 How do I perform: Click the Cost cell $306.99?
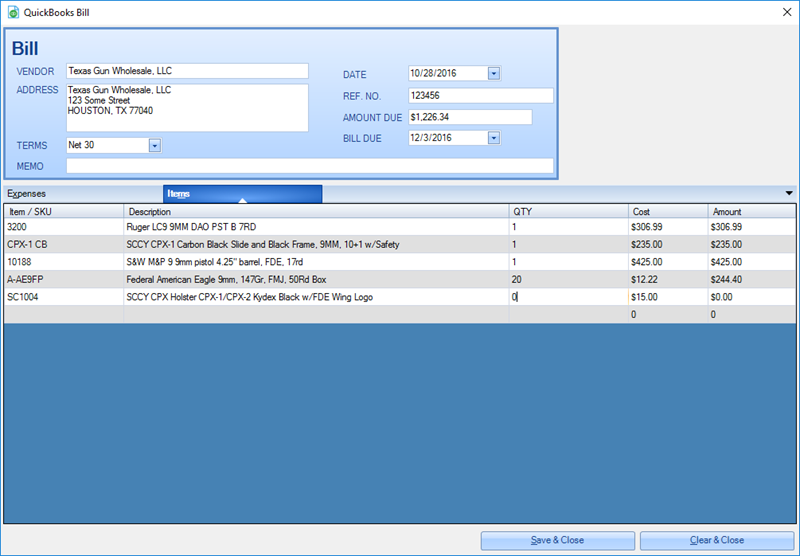pyautogui.click(x=668, y=227)
